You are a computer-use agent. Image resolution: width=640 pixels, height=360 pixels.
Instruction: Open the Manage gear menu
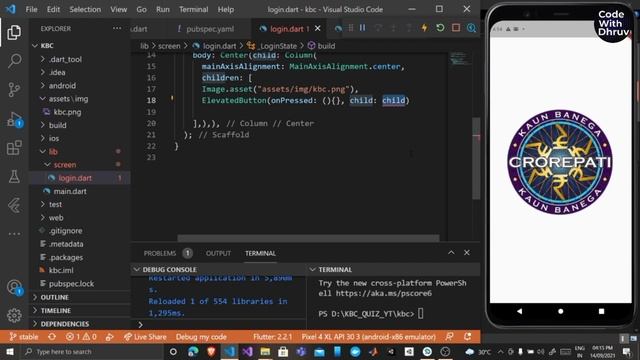(x=14, y=315)
